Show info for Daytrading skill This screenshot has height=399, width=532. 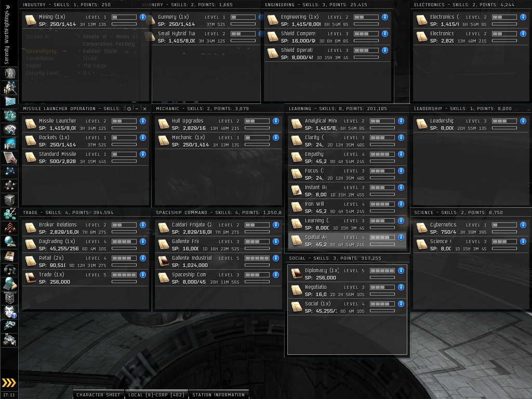tap(143, 241)
